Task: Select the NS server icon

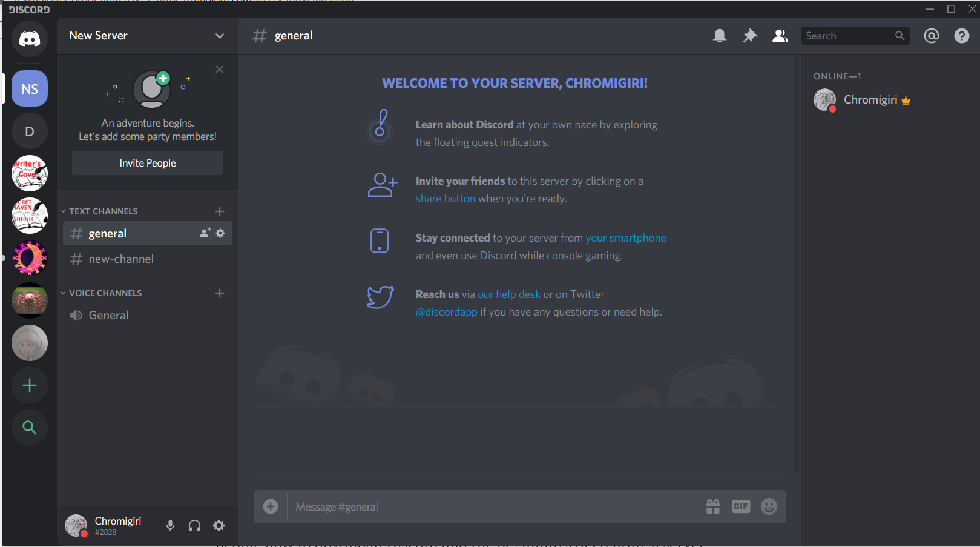Action: click(30, 89)
